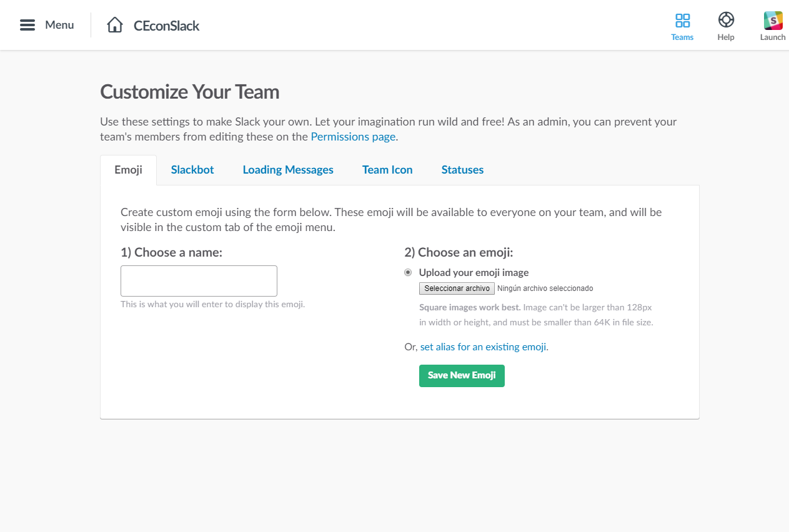The width and height of the screenshot is (789, 532).
Task: Click the Save New Emoji button
Action: (462, 375)
